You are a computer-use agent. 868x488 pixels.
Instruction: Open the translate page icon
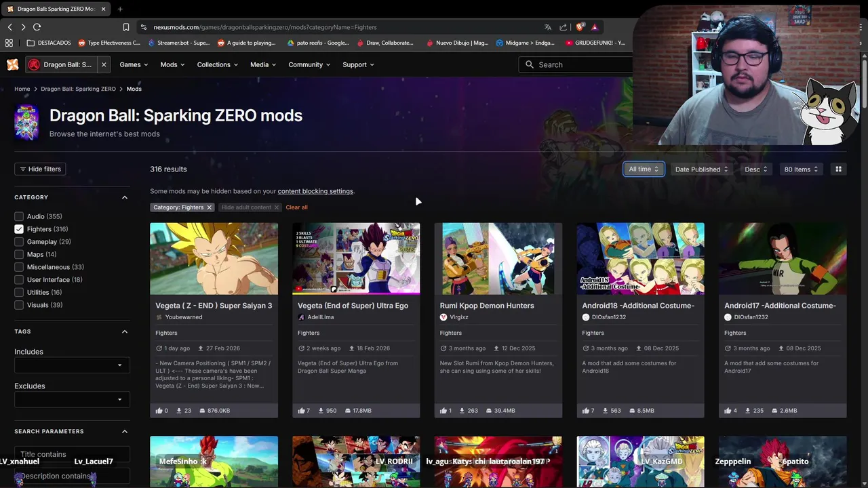pos(548,27)
